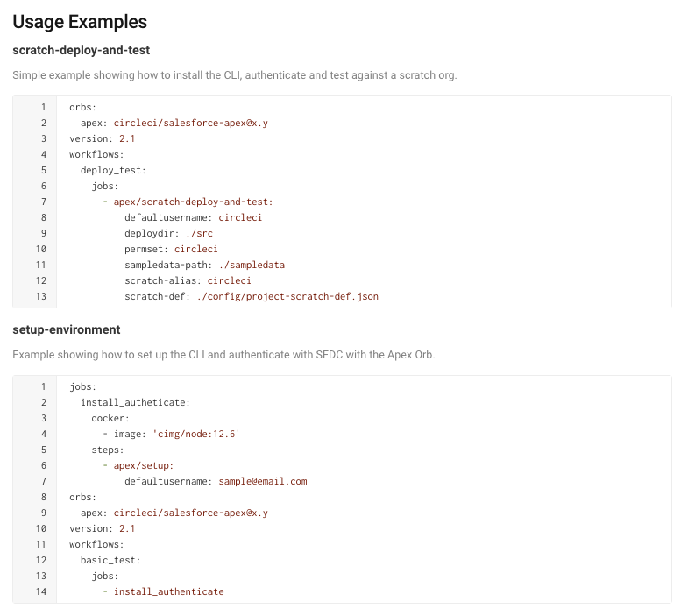Click line number 13 in first code block
This screenshot has height=616, width=688.
pos(41,296)
